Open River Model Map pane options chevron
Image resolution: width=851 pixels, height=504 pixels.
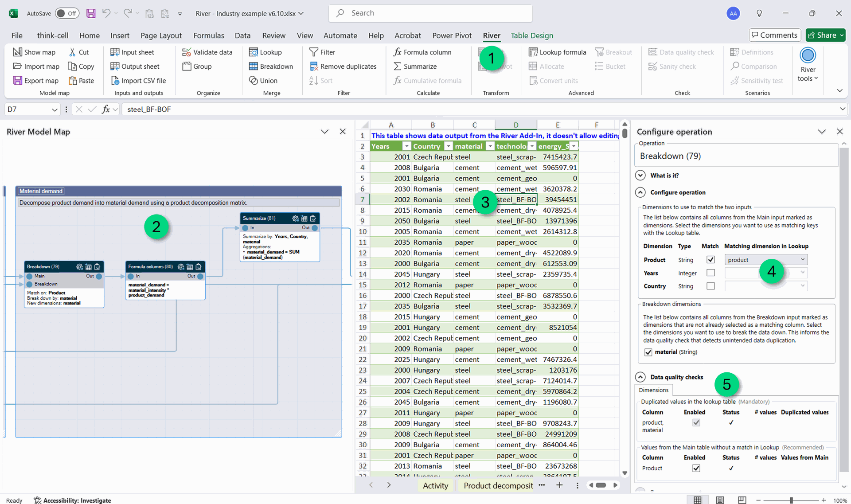pos(324,132)
